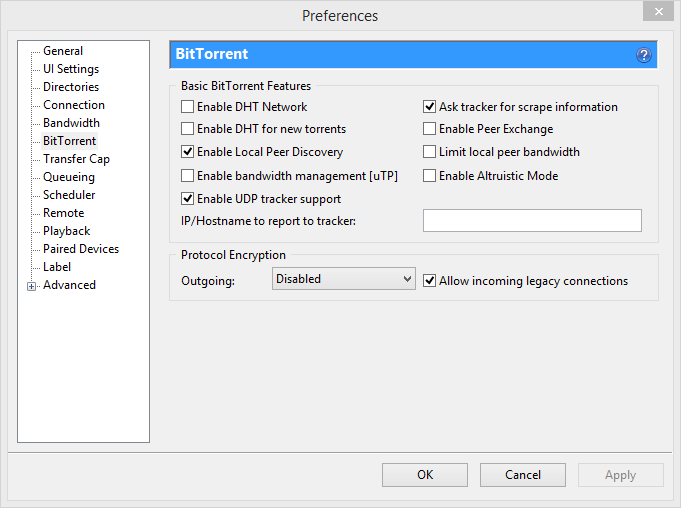Close the Preferences dialog
The height and width of the screenshot is (508, 681).
pyautogui.click(x=658, y=11)
